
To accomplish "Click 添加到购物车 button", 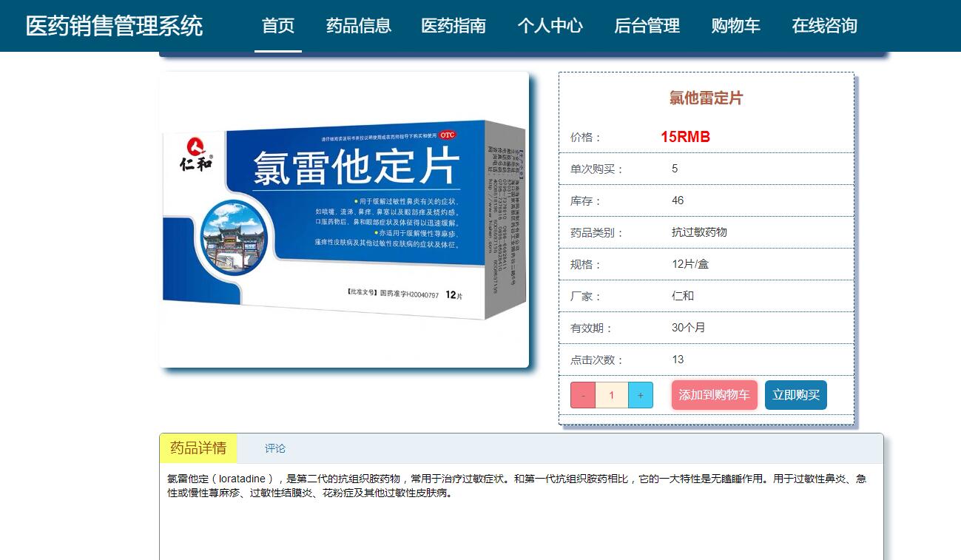I will pyautogui.click(x=715, y=395).
